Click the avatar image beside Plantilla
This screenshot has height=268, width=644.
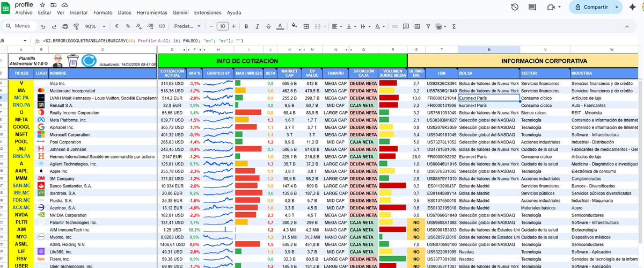click(x=57, y=61)
